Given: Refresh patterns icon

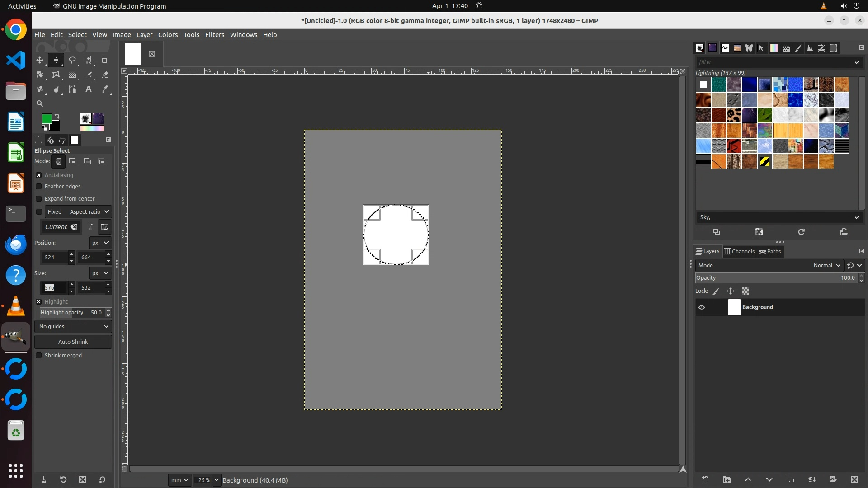Looking at the screenshot, I should click(x=801, y=232).
